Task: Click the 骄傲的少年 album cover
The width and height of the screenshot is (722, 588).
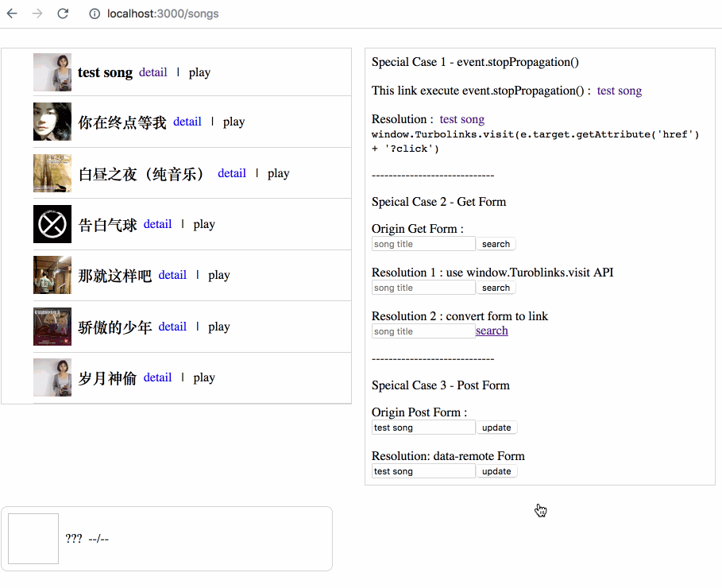Action: click(x=52, y=327)
